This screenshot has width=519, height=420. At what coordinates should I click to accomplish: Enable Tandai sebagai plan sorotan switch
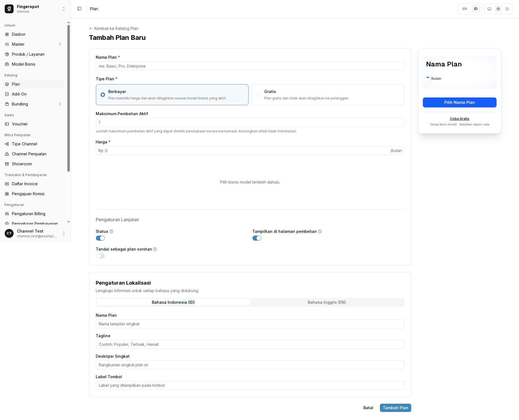100,256
